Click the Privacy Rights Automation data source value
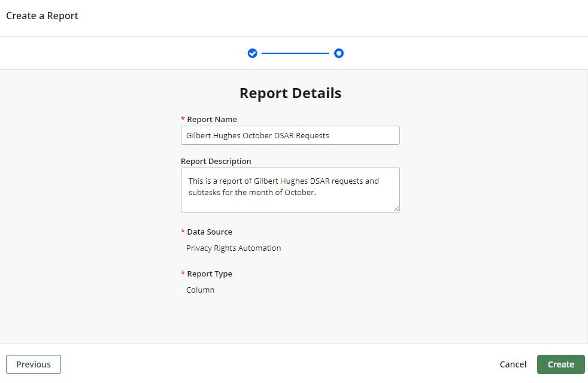The height and width of the screenshot is (383, 588). coord(234,248)
